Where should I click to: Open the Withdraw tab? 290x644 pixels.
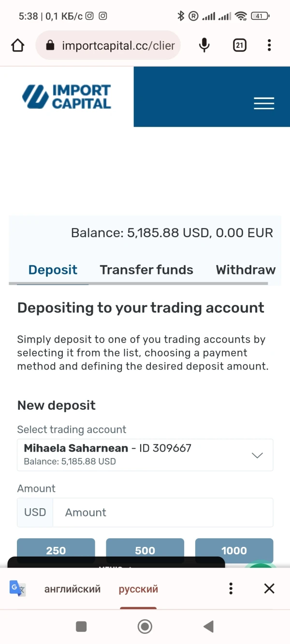pyautogui.click(x=246, y=270)
